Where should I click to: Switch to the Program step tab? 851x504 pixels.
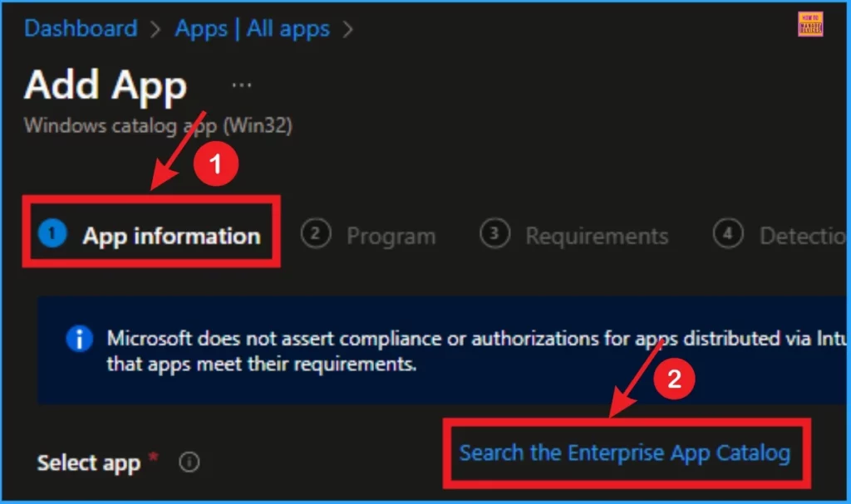point(368,236)
